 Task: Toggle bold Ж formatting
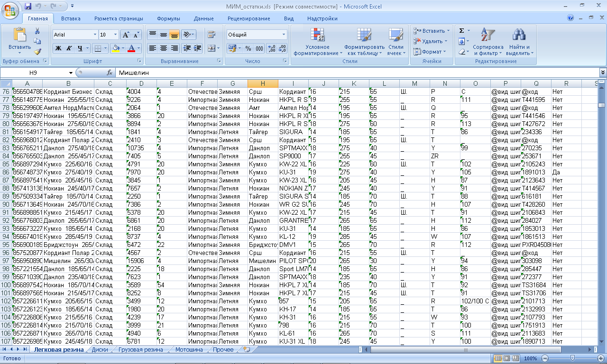pos(58,48)
